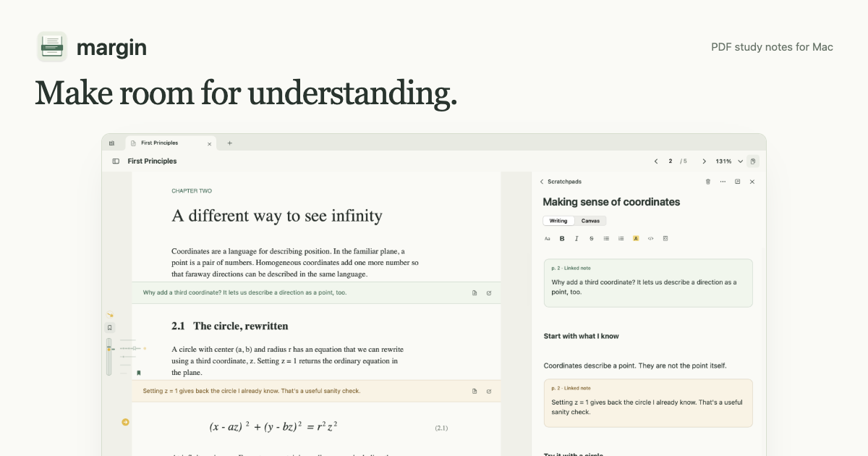
Task: Open the library icon left of the tabs
Action: point(112,143)
